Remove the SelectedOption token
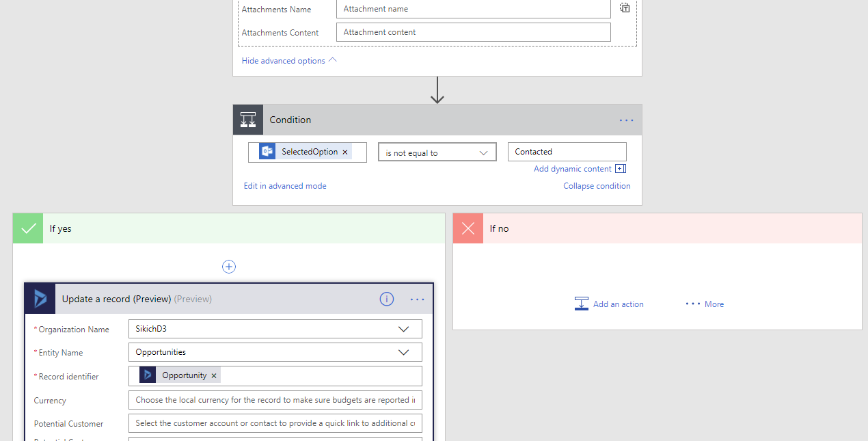The image size is (868, 441). pos(345,152)
